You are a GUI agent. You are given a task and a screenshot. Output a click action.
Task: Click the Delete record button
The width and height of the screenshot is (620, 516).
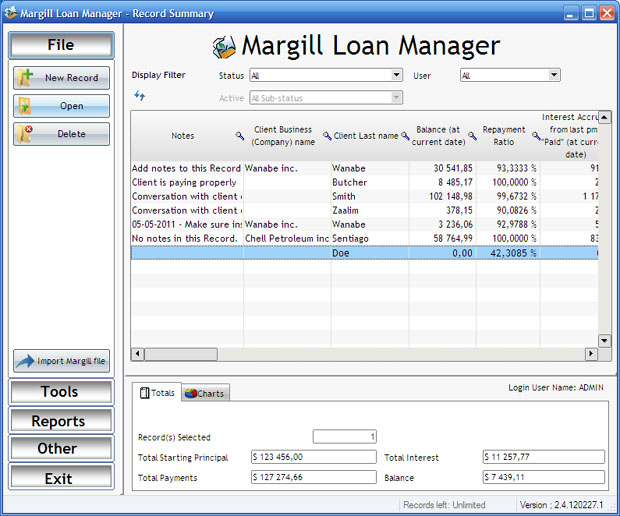(61, 134)
